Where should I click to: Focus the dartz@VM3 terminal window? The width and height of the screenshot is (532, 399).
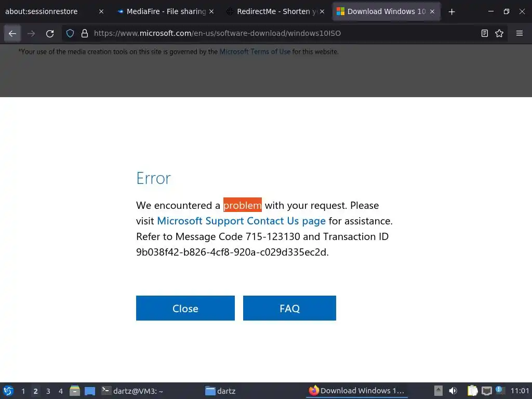pyautogui.click(x=133, y=391)
